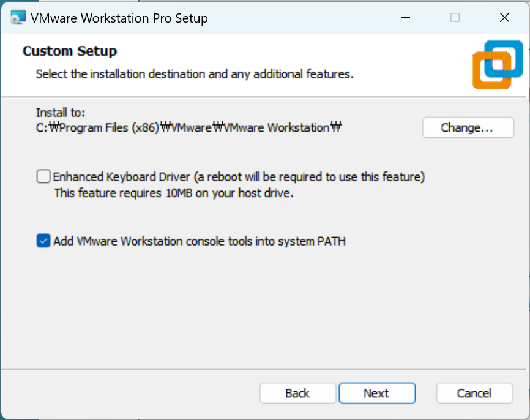Click the VMware overlapping squares logo
Screen dimensions: 530x420
point(498,63)
